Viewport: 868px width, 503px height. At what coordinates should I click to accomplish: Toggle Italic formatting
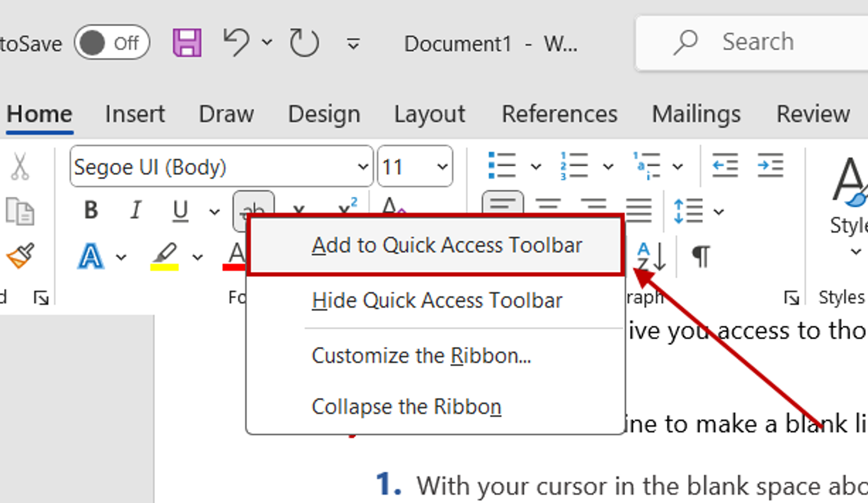(x=135, y=210)
